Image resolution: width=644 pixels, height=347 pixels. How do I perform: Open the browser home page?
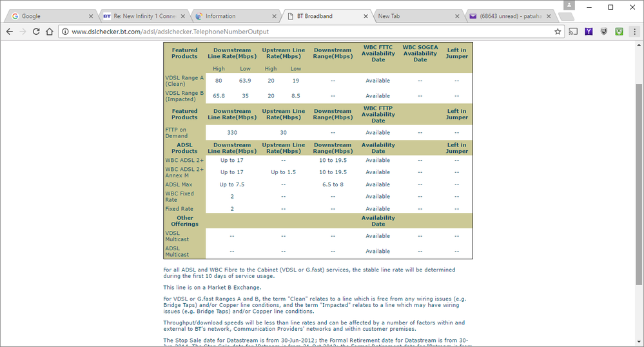point(49,32)
